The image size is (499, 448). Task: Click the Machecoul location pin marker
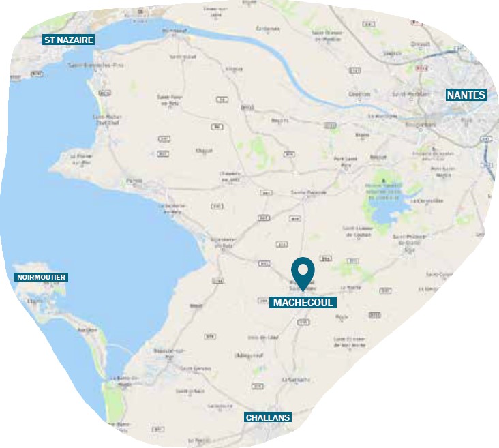[x=303, y=274]
